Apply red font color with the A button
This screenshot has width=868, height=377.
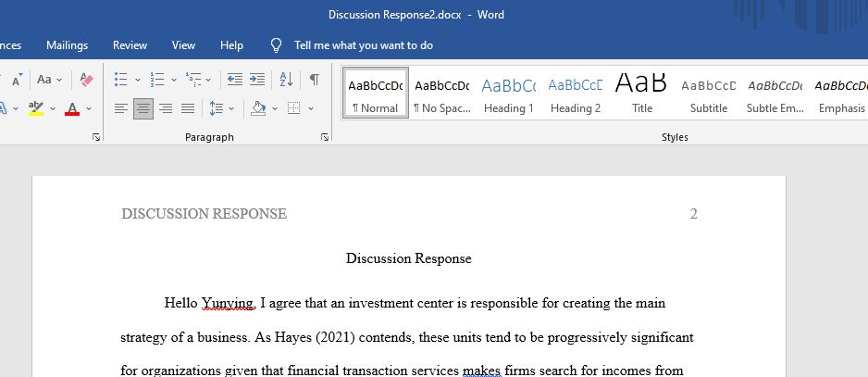click(72, 108)
